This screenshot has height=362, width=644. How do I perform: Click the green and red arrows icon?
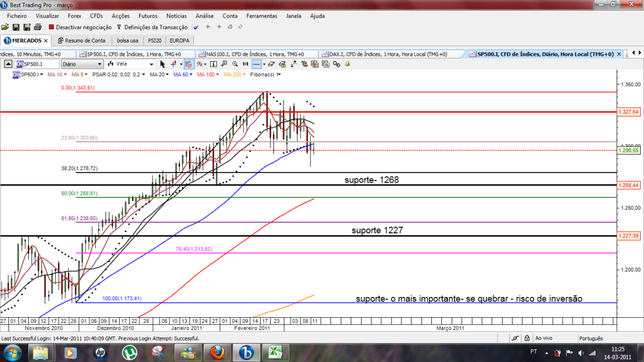point(304,64)
